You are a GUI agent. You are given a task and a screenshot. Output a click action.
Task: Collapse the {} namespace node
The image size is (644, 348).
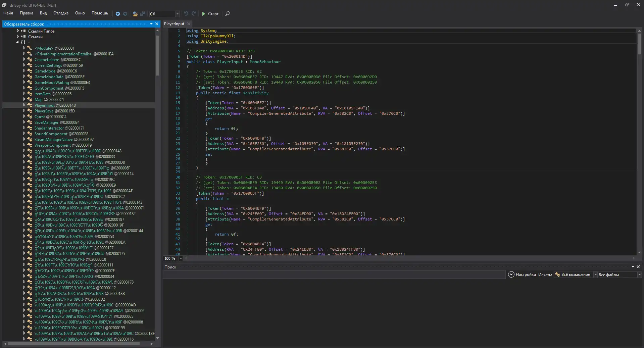(17, 42)
